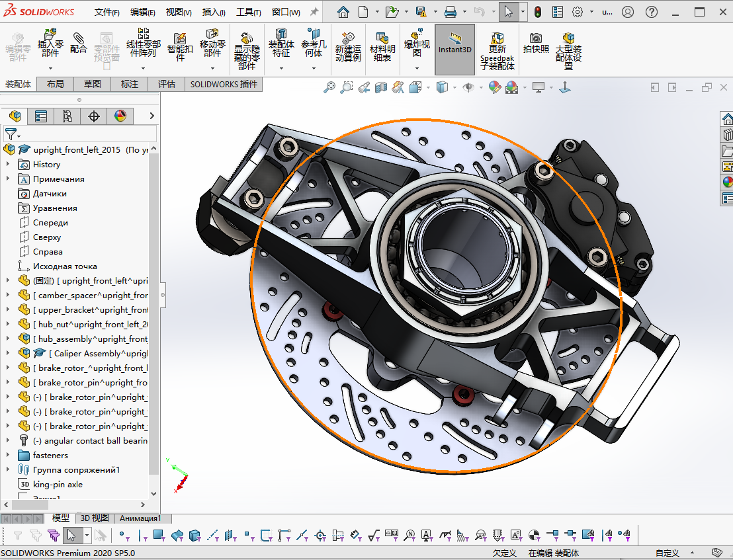
Task: Expand the hub_nut component node
Action: point(7,324)
